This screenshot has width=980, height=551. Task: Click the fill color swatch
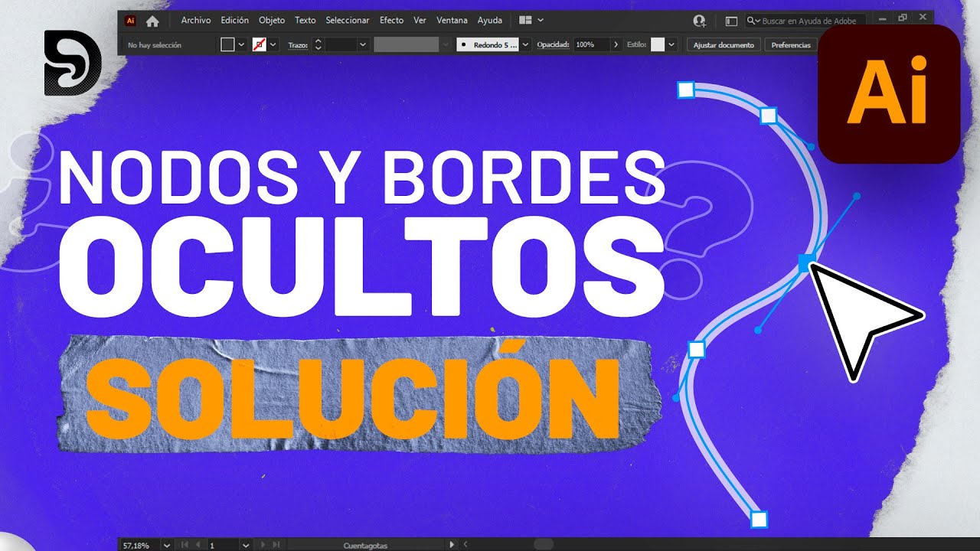pyautogui.click(x=227, y=44)
